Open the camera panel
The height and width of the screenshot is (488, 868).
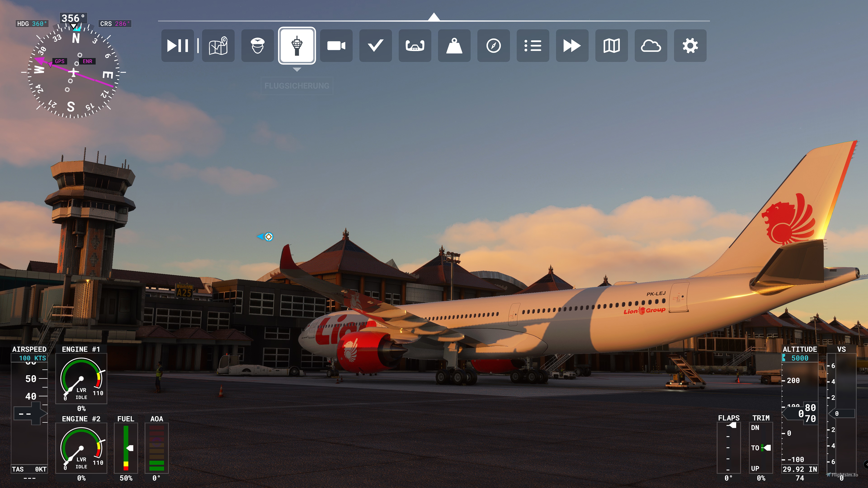tap(336, 45)
